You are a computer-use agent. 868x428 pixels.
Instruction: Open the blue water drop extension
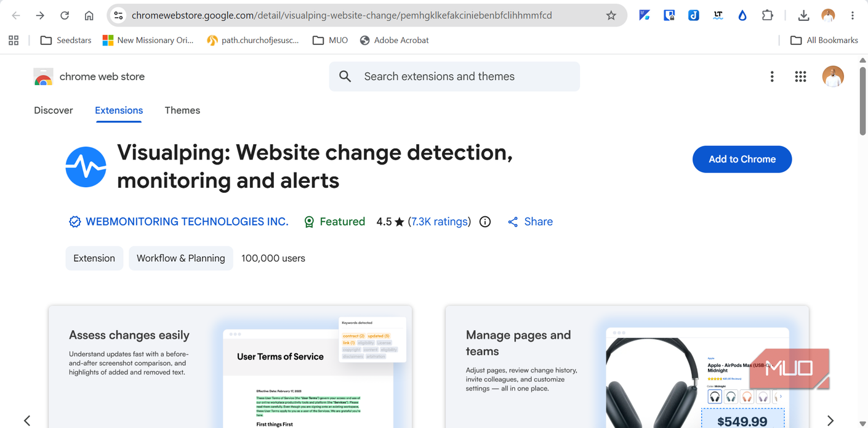(x=742, y=15)
